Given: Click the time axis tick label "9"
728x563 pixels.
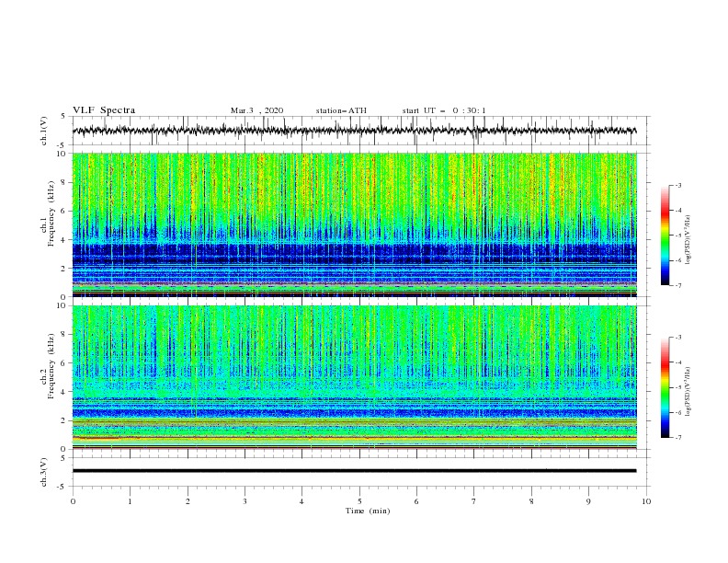Looking at the screenshot, I should (588, 501).
